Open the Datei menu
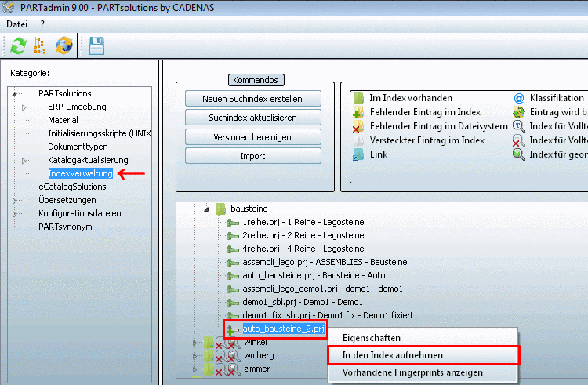Image resolution: width=588 pixels, height=385 pixels. [17, 24]
